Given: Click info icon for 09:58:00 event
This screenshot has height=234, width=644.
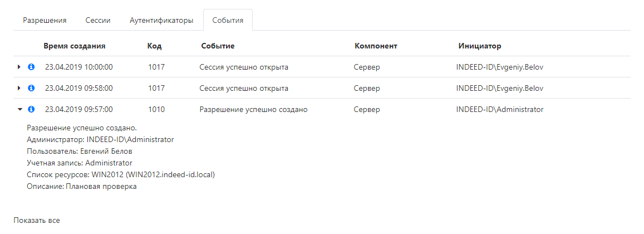Looking at the screenshot, I should click(x=31, y=89).
